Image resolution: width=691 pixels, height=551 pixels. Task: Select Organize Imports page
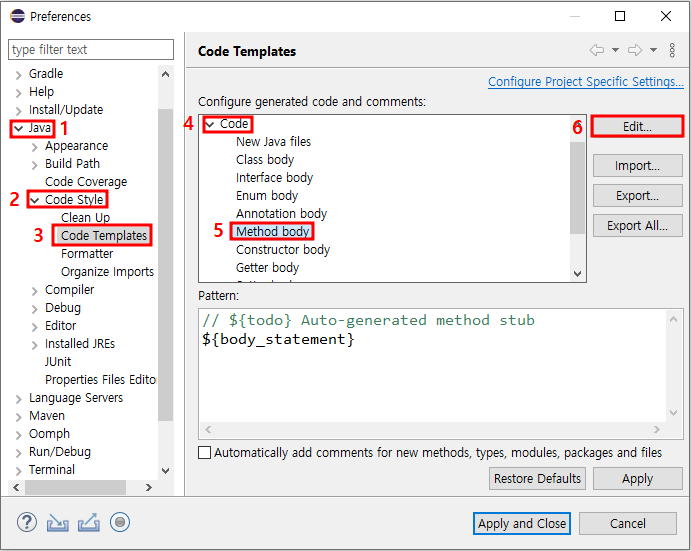coord(108,272)
